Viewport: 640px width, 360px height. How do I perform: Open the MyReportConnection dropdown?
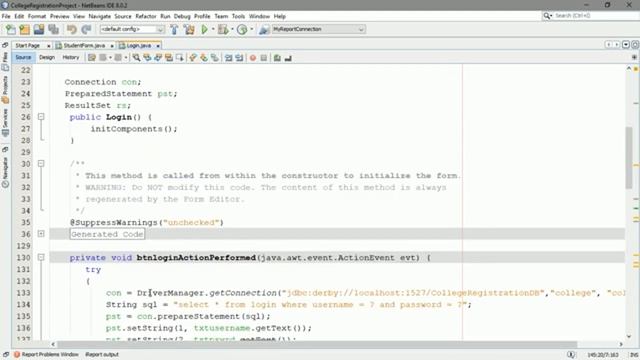(x=318, y=29)
